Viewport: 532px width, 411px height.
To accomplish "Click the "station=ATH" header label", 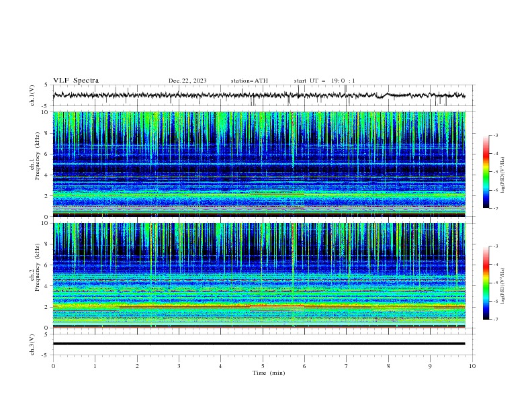I will point(249,81).
